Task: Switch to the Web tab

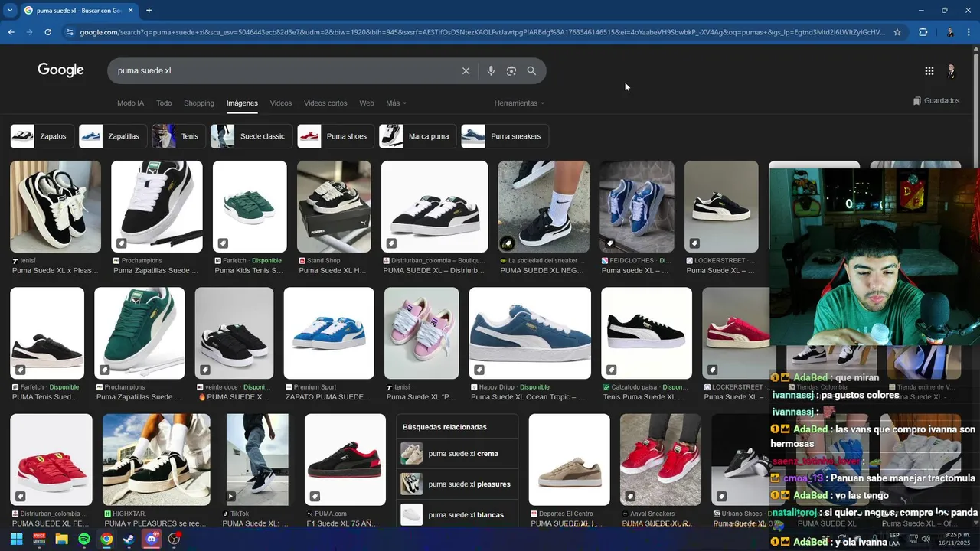Action: pos(367,103)
